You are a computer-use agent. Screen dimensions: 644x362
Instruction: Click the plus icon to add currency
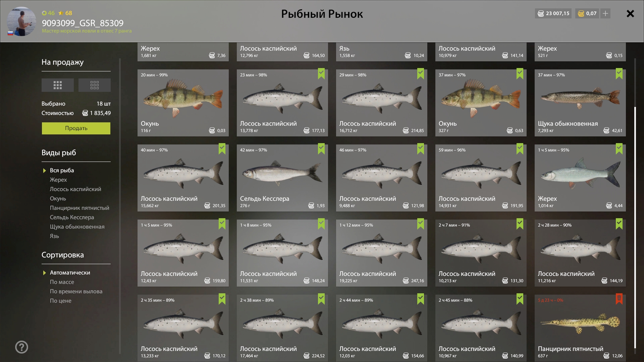(605, 13)
